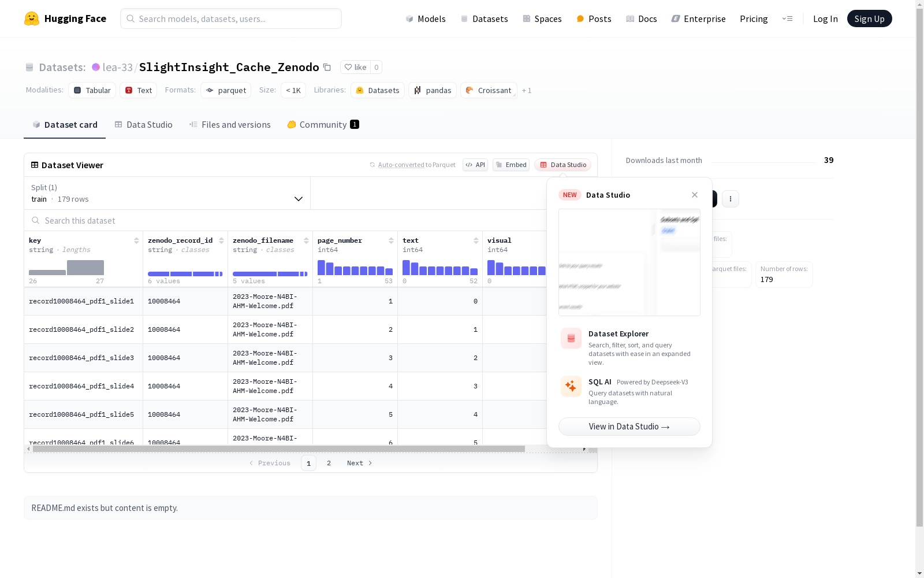Open Posts in the top navigation
The image size is (924, 578).
tap(594, 18)
